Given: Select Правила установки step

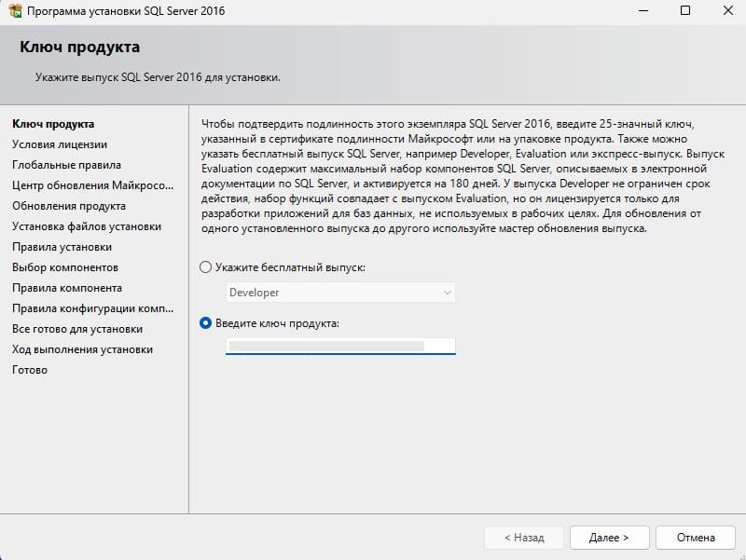Looking at the screenshot, I should click(x=62, y=247).
